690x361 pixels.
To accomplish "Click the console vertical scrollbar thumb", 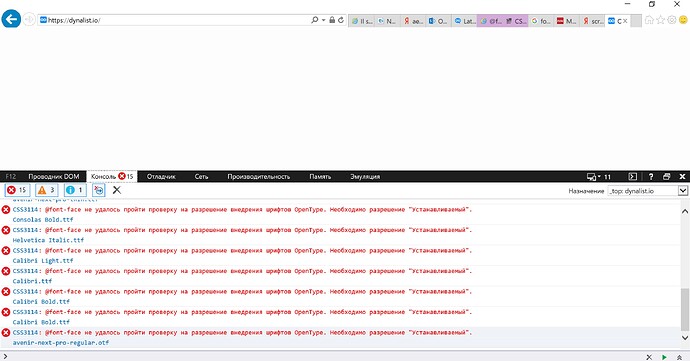I will tap(685, 309).
